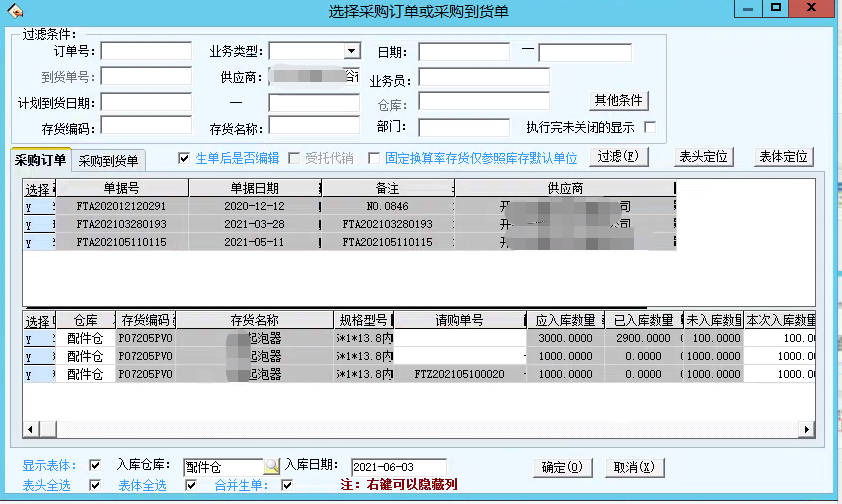Click scrollbar left arrow in detail table

pyautogui.click(x=31, y=429)
